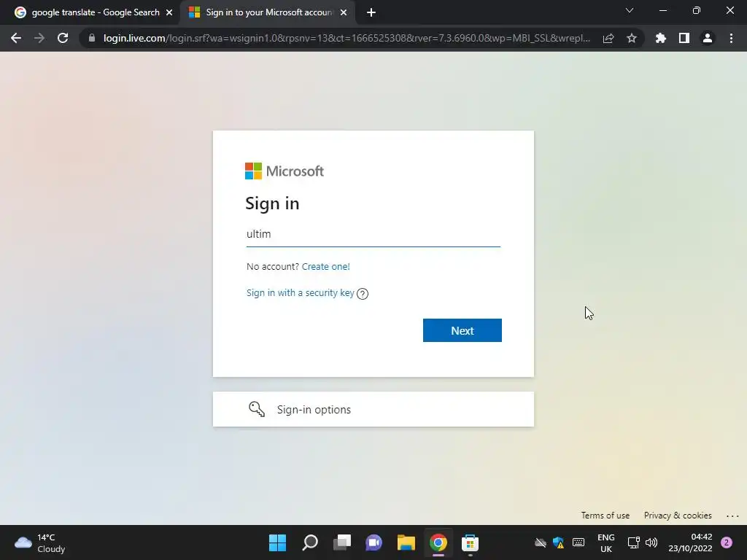Screen dimensions: 747x560
Task: Close the Google translate tab
Action: 169,12
